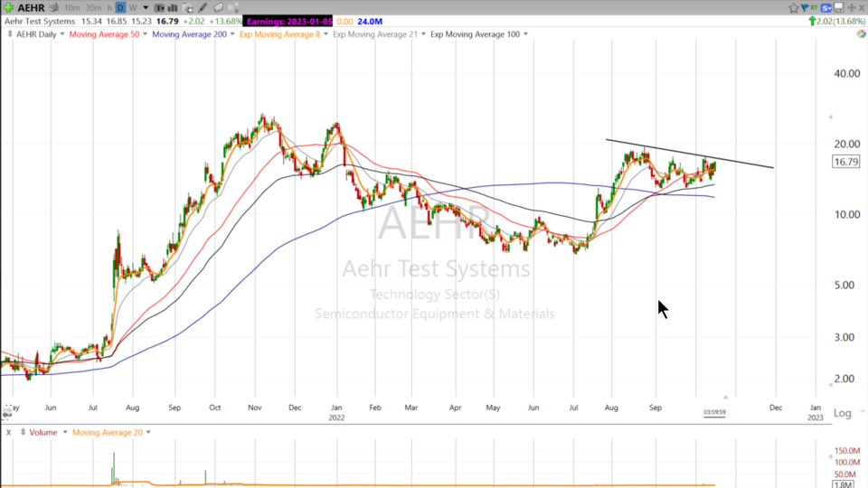Click the four-arrow move window icon
Viewport: 868px width, 488px height.
(x=852, y=8)
